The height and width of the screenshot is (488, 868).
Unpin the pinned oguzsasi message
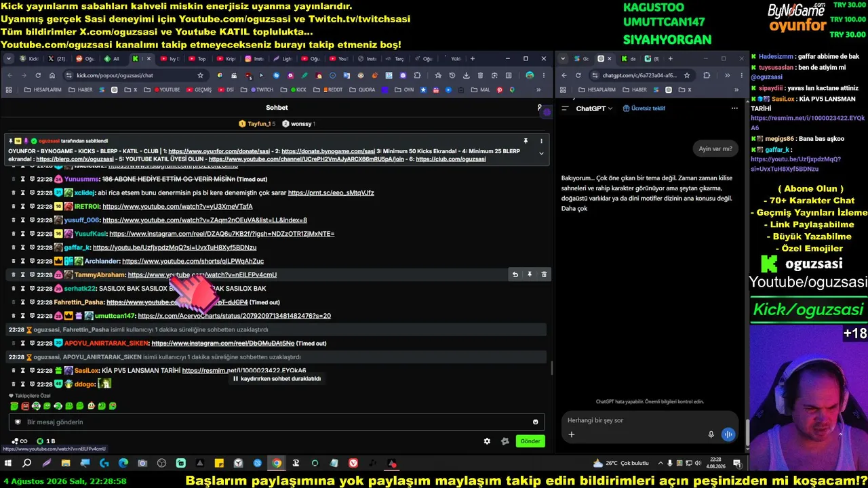coord(526,141)
